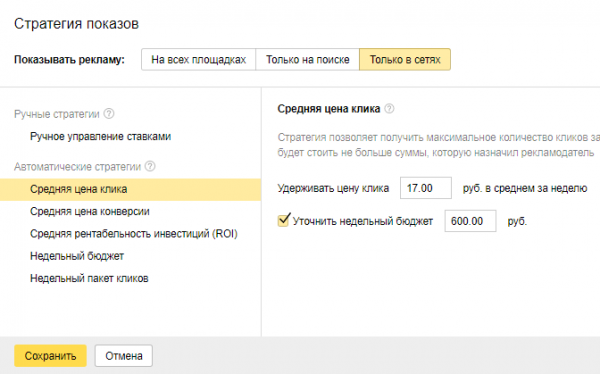The image size is (600, 374).
Task: Click strategy description paragraph text
Action: (x=439, y=145)
